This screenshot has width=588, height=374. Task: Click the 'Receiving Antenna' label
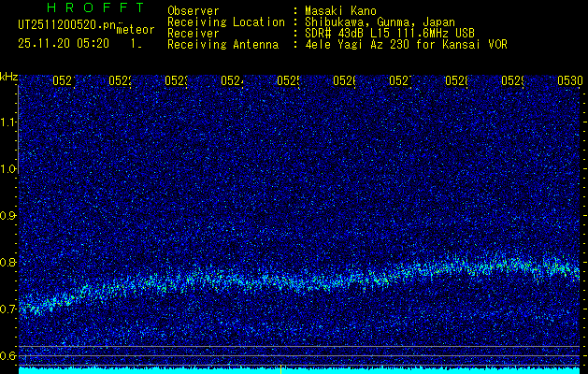coord(222,45)
